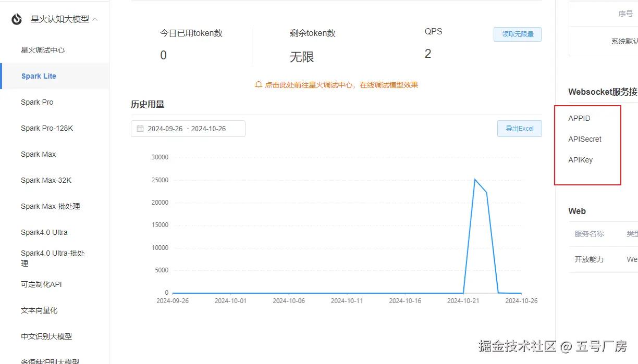Click the 领取无限量 button
The width and height of the screenshot is (638, 364).
click(x=518, y=34)
